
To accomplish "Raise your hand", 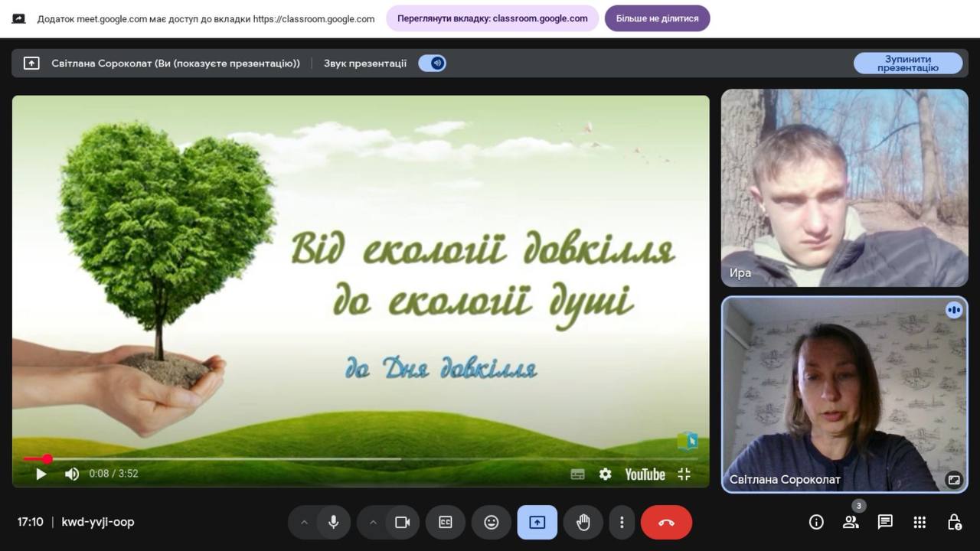I will pos(583,522).
